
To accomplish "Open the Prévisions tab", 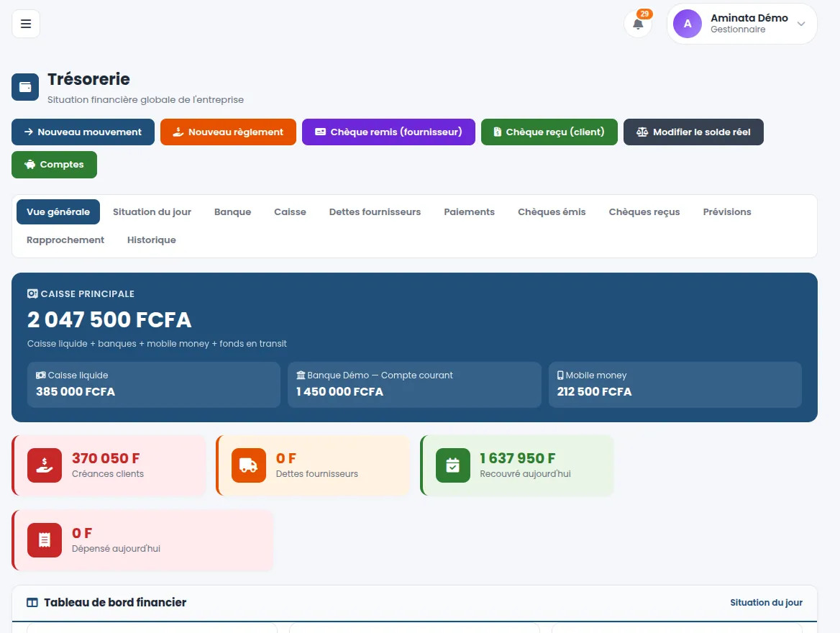I will click(727, 211).
